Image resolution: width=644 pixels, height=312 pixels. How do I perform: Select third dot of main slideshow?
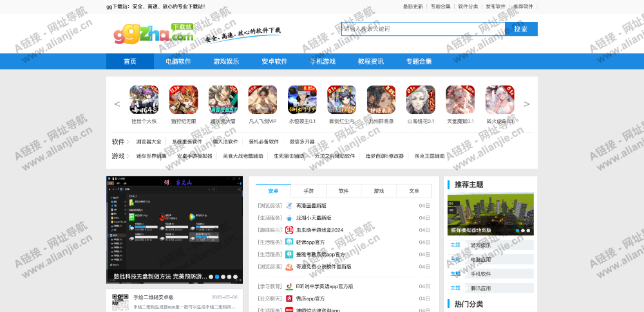[x=223, y=277]
